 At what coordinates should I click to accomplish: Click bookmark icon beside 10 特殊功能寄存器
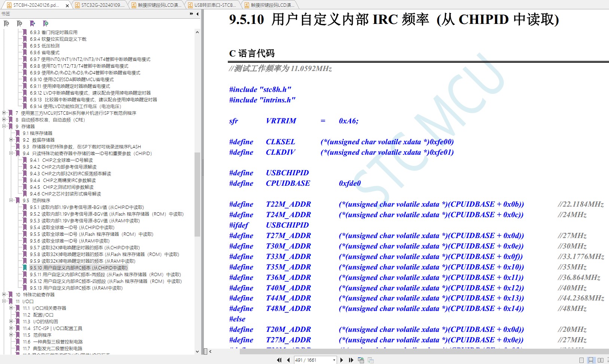tap(10, 294)
